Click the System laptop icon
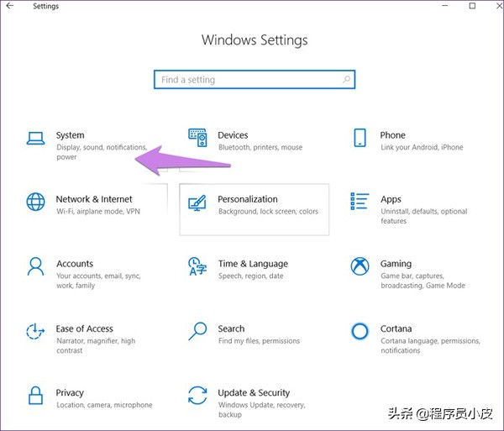Image resolution: width=504 pixels, height=431 pixels. coord(35,139)
